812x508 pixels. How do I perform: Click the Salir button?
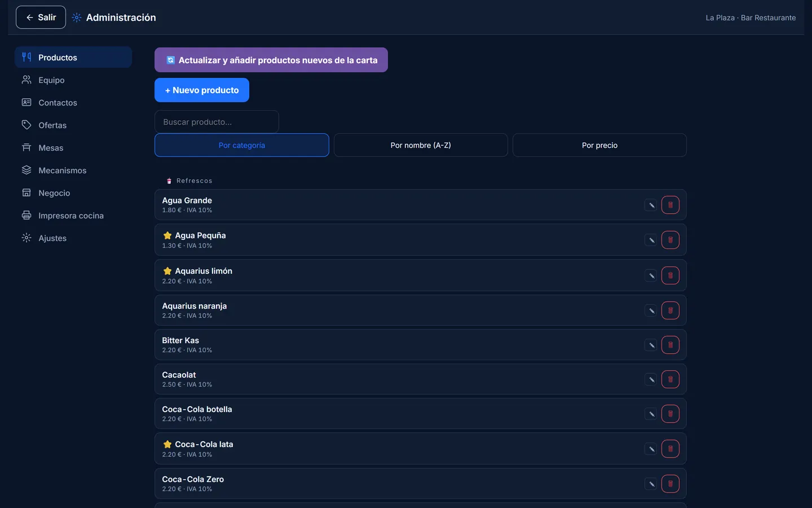pos(41,17)
